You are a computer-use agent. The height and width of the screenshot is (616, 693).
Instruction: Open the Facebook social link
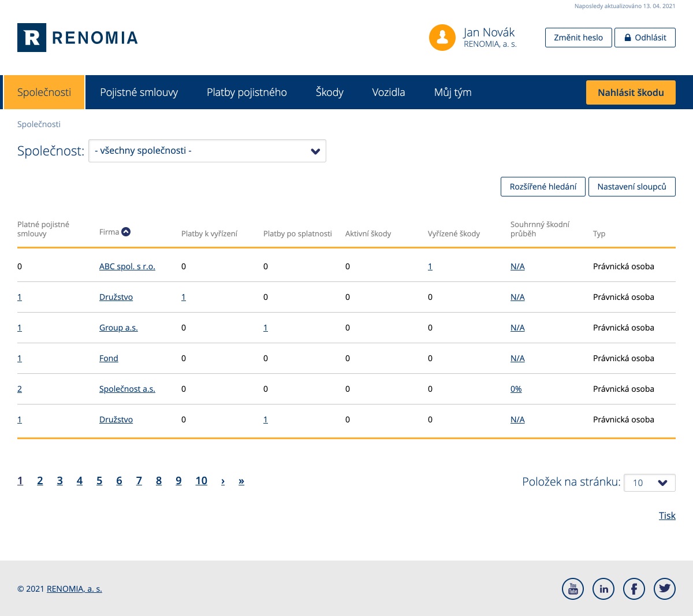click(634, 589)
